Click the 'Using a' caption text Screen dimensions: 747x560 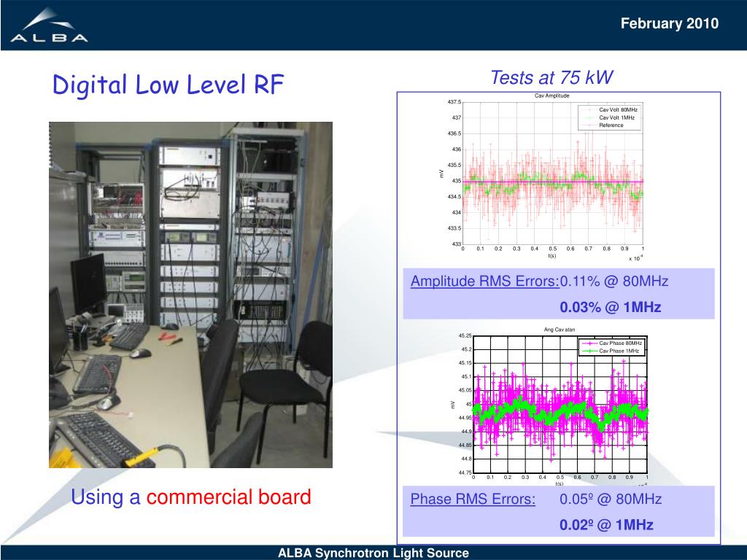tap(105, 497)
